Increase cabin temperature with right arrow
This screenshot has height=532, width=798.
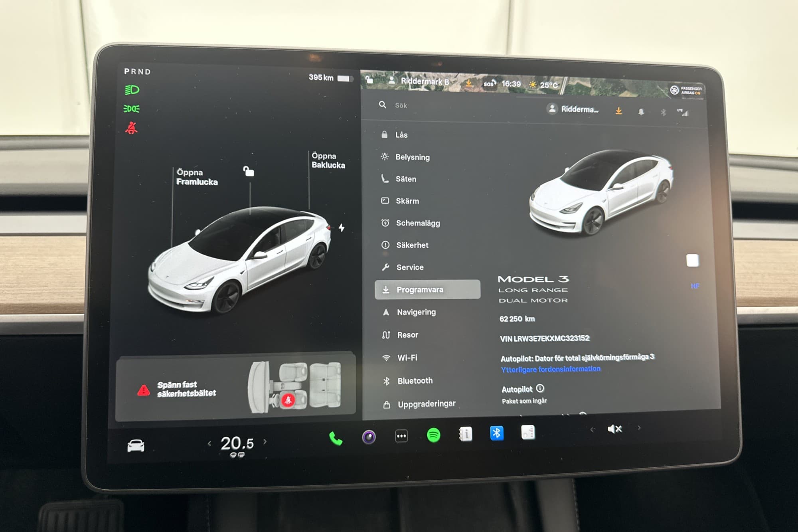[x=265, y=442]
